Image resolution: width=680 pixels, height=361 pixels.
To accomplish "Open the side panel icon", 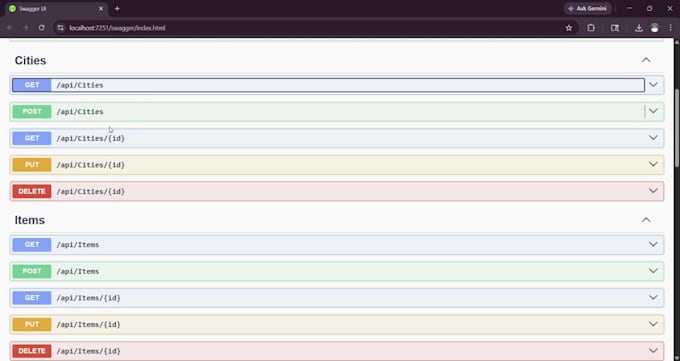I will coord(615,28).
